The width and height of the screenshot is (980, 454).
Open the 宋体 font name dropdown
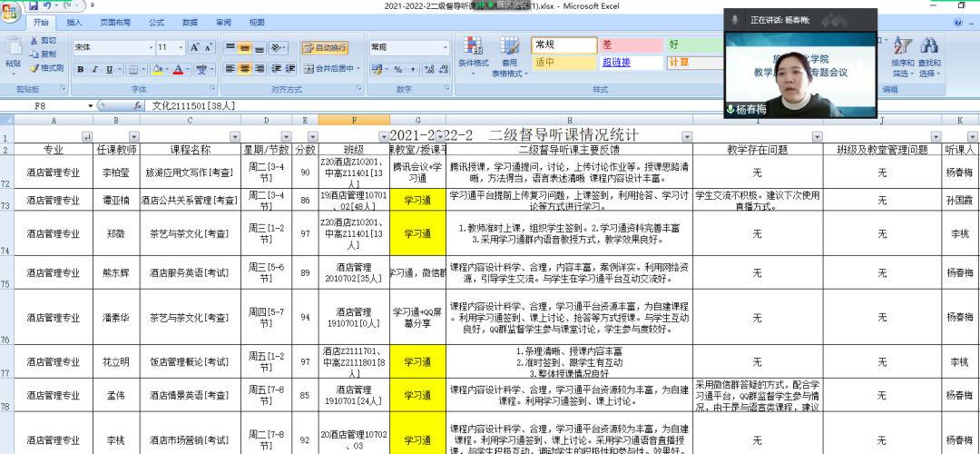tap(152, 47)
